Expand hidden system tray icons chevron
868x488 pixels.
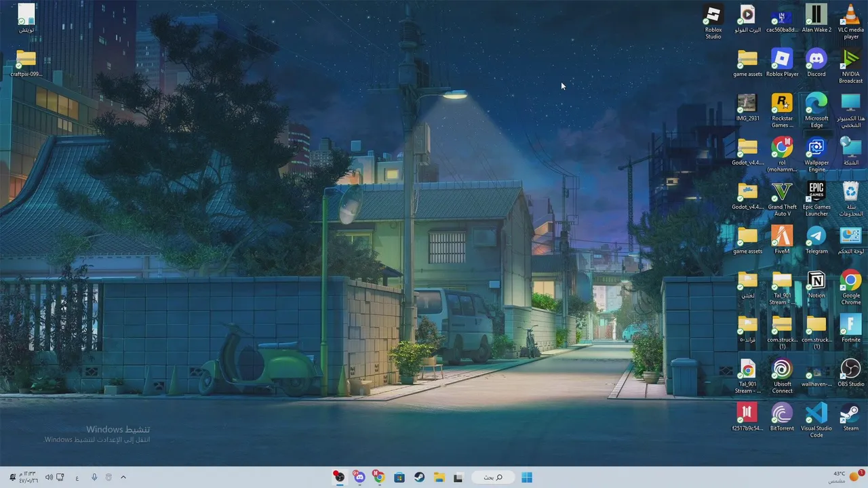click(x=123, y=477)
